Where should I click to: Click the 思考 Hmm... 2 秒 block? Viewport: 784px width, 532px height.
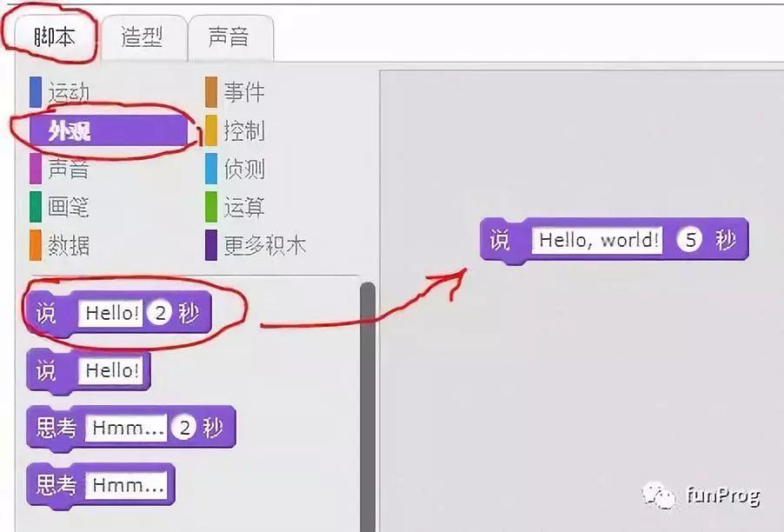coord(56,429)
